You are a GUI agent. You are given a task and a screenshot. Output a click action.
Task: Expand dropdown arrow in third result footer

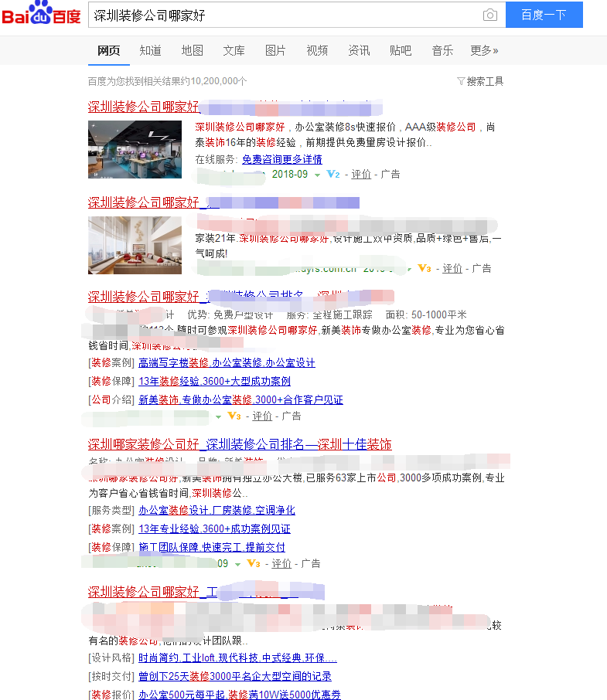(x=218, y=417)
